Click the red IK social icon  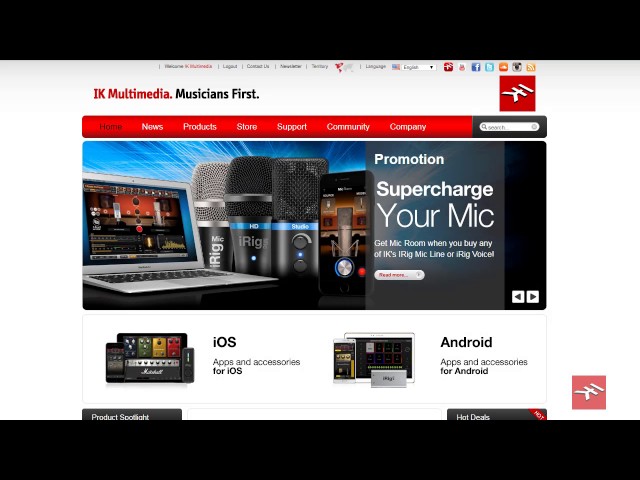[449, 67]
